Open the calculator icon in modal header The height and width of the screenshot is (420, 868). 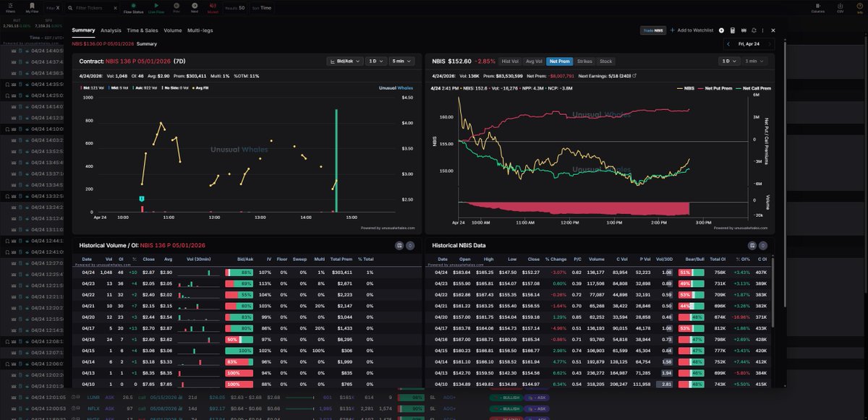pos(733,30)
